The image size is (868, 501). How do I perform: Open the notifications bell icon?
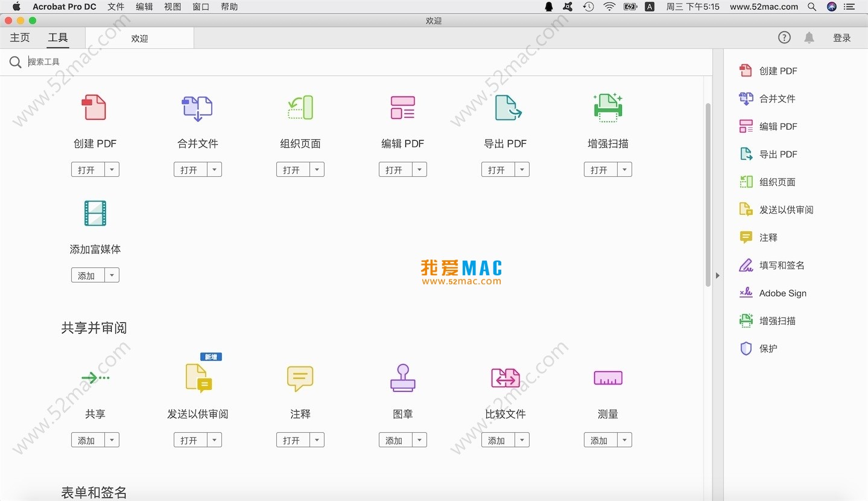(809, 37)
